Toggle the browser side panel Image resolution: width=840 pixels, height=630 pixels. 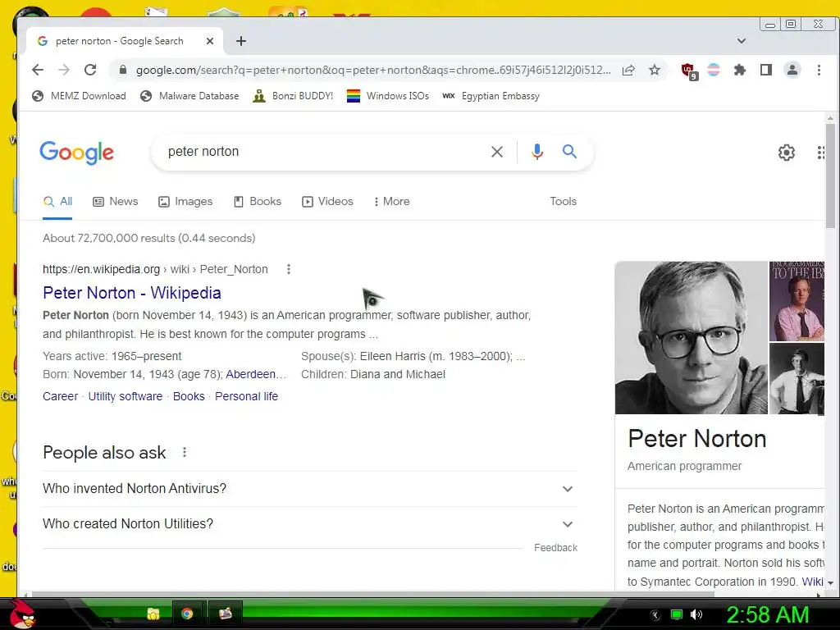[x=766, y=70]
